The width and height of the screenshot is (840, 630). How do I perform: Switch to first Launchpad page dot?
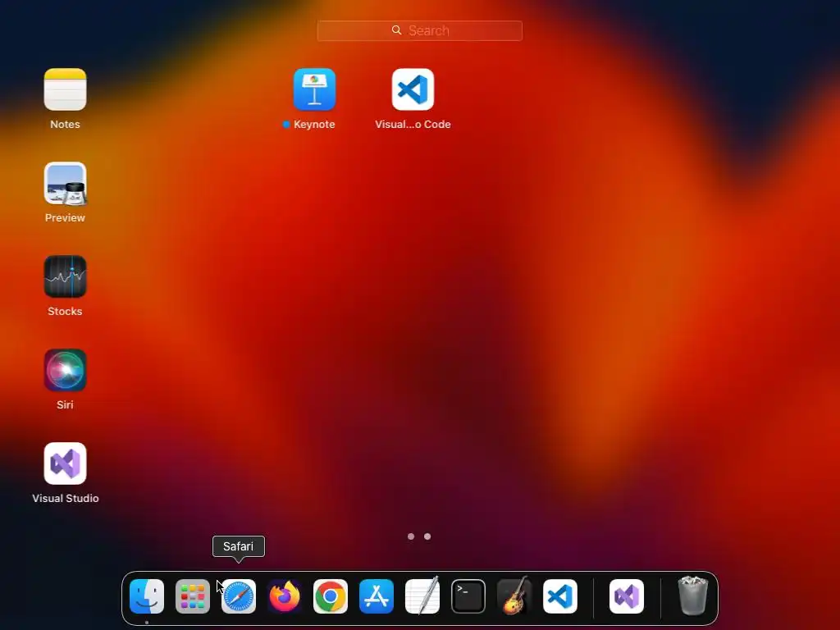point(411,536)
